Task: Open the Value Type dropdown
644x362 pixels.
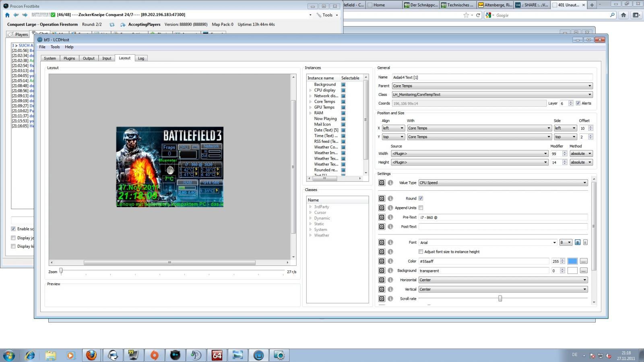Action: pyautogui.click(x=503, y=183)
